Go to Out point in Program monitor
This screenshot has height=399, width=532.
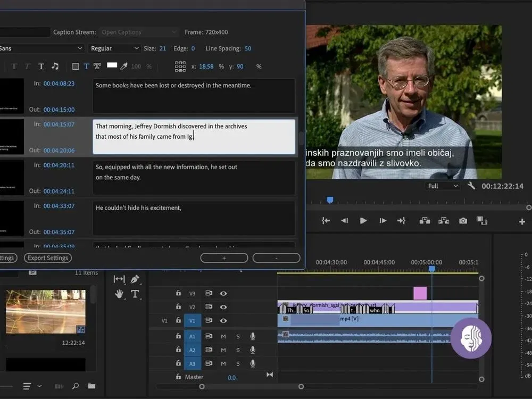401,221
